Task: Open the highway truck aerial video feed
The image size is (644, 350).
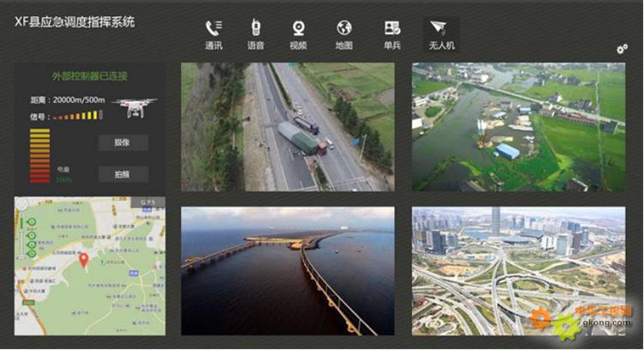Action: point(288,127)
